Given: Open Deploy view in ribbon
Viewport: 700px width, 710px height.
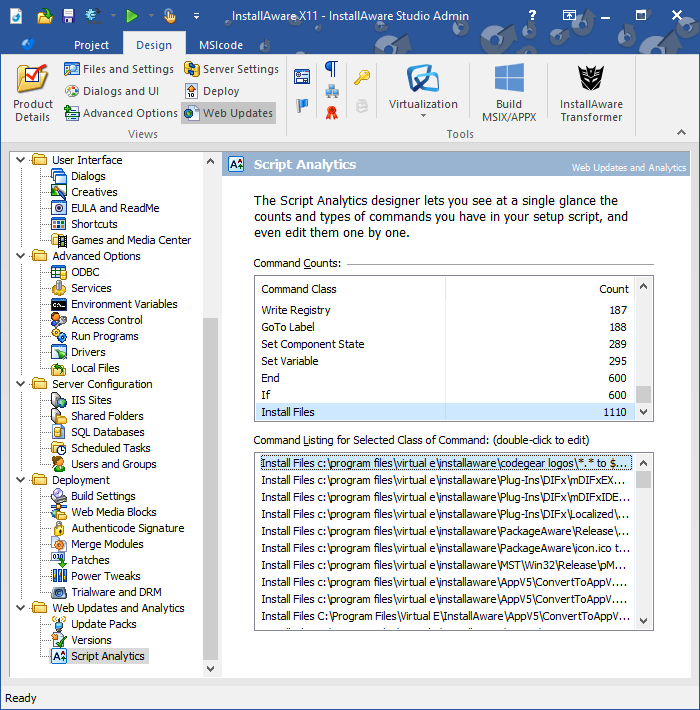Looking at the screenshot, I should (x=211, y=91).
